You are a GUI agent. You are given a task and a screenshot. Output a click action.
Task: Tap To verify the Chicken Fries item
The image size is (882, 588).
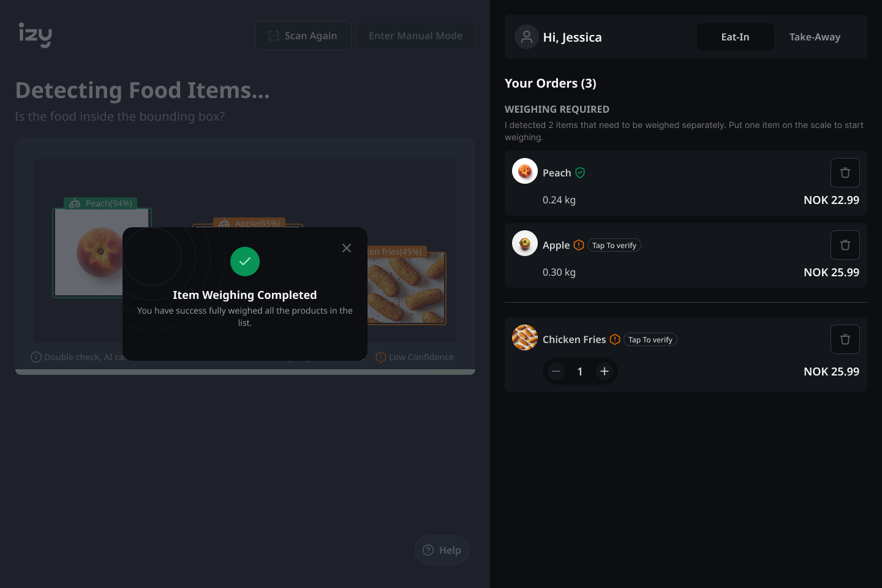(650, 339)
